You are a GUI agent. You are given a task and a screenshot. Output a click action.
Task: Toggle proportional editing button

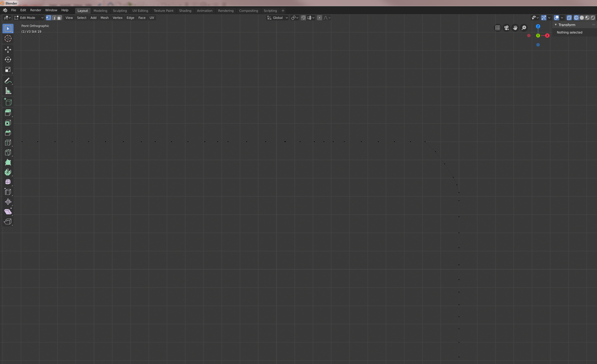(319, 18)
